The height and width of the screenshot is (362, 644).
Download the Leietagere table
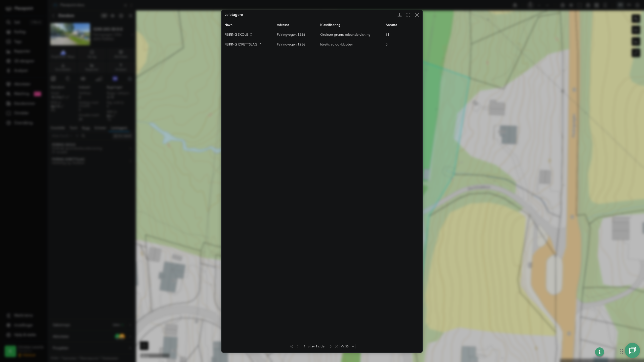[399, 15]
